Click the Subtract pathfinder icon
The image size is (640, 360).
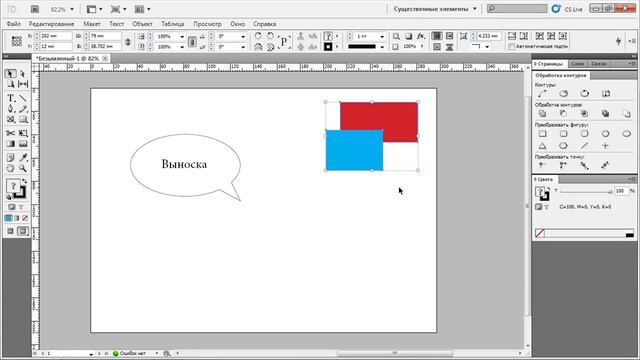563,113
